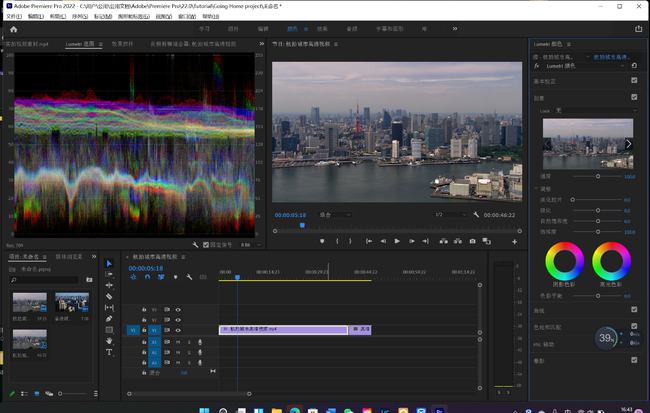Switch to the 效果控件 tab
This screenshot has height=413, width=650.
click(x=123, y=44)
